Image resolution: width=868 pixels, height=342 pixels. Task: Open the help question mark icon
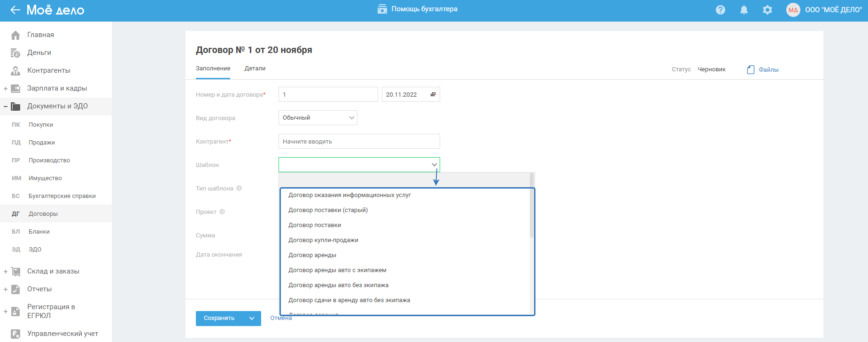(x=721, y=10)
